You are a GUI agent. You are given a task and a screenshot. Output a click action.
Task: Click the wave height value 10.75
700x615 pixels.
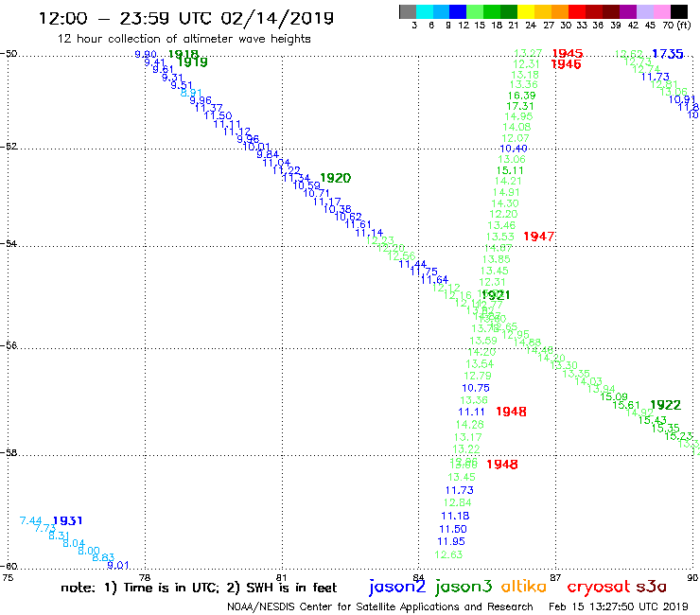[x=476, y=388]
